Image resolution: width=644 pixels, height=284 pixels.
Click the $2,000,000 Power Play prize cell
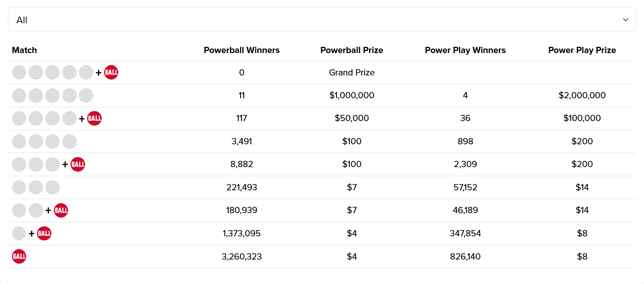tap(582, 95)
